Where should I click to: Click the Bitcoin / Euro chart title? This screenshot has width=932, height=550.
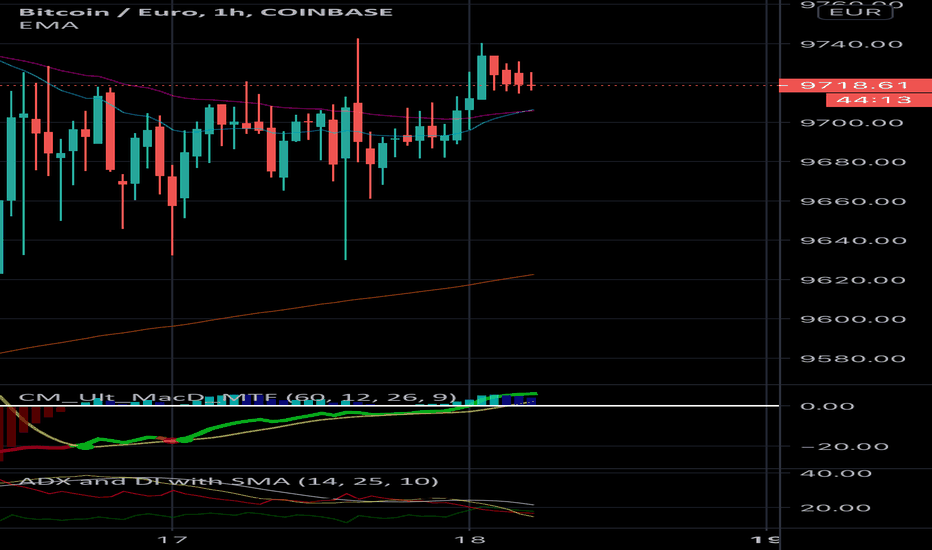[206, 12]
